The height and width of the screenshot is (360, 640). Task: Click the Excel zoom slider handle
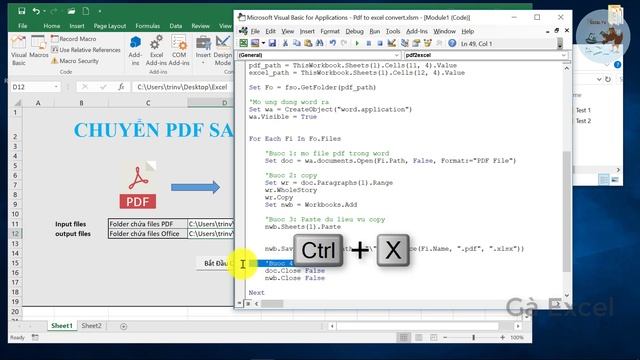click(x=473, y=338)
